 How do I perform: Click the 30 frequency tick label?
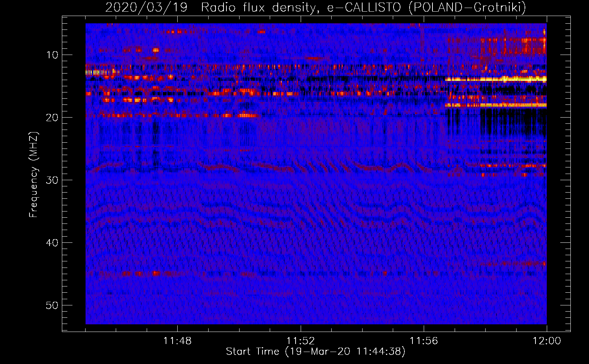click(x=52, y=180)
